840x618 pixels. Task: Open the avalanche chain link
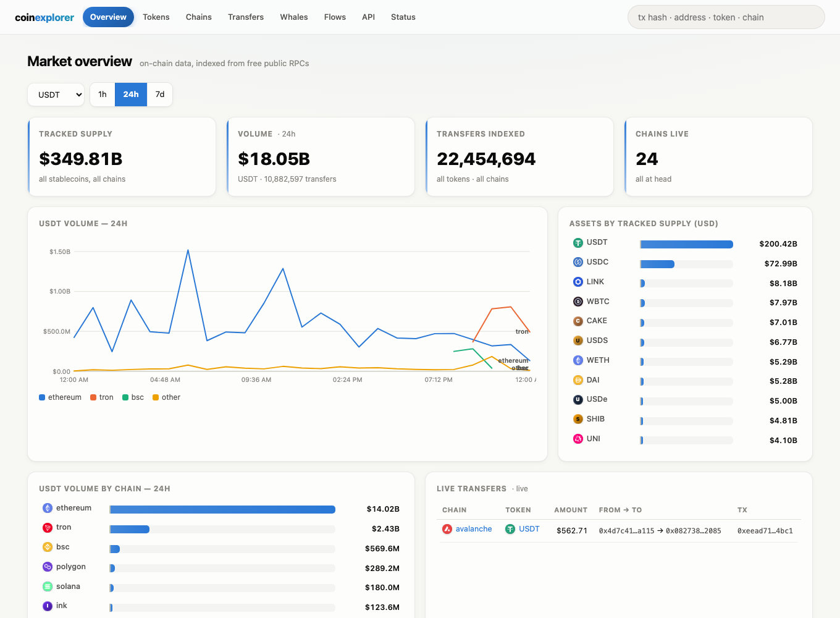coord(474,529)
